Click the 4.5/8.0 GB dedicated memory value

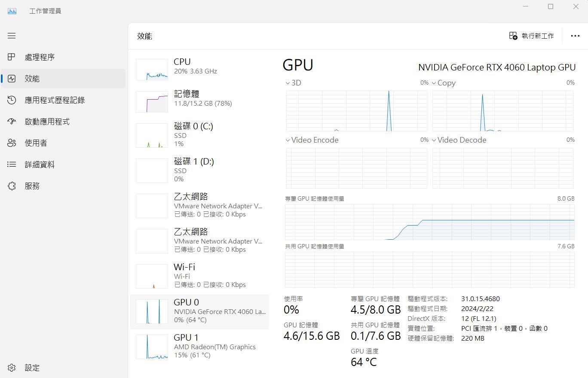pos(376,310)
